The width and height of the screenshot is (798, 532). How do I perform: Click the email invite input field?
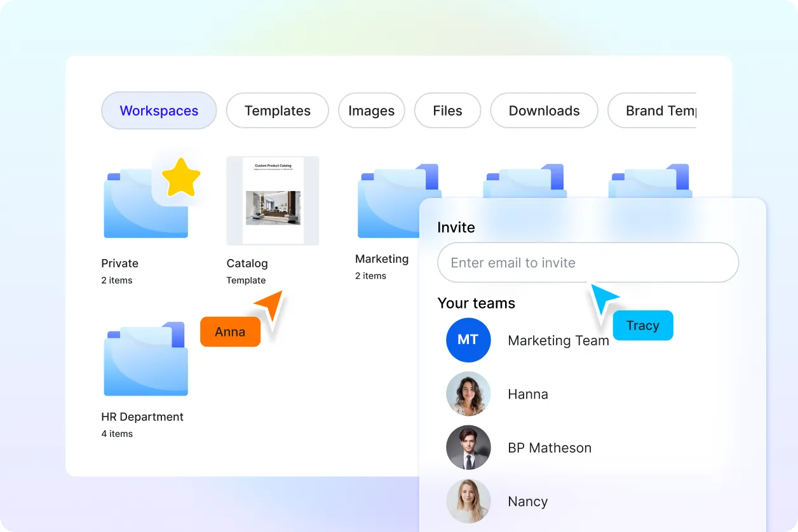pos(588,262)
